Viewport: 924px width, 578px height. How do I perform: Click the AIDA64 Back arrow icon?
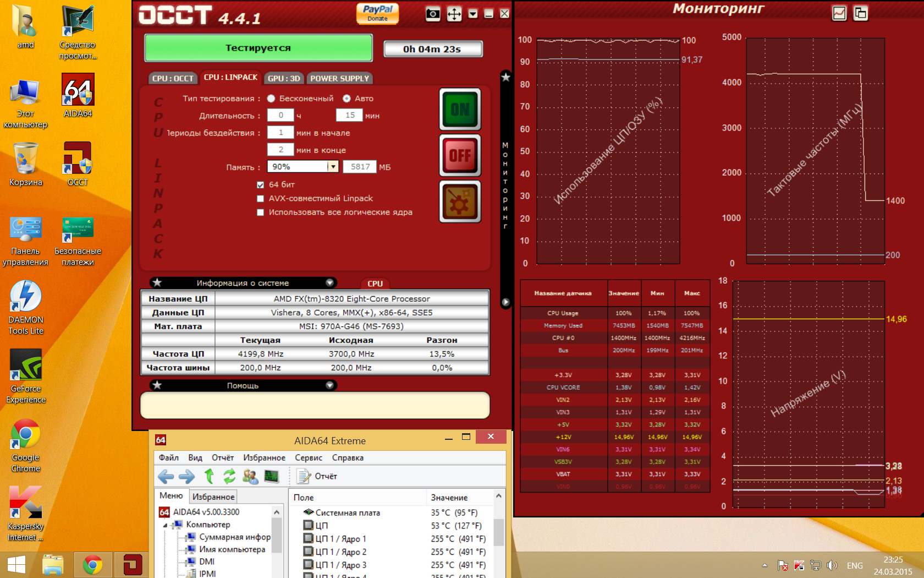tap(166, 477)
